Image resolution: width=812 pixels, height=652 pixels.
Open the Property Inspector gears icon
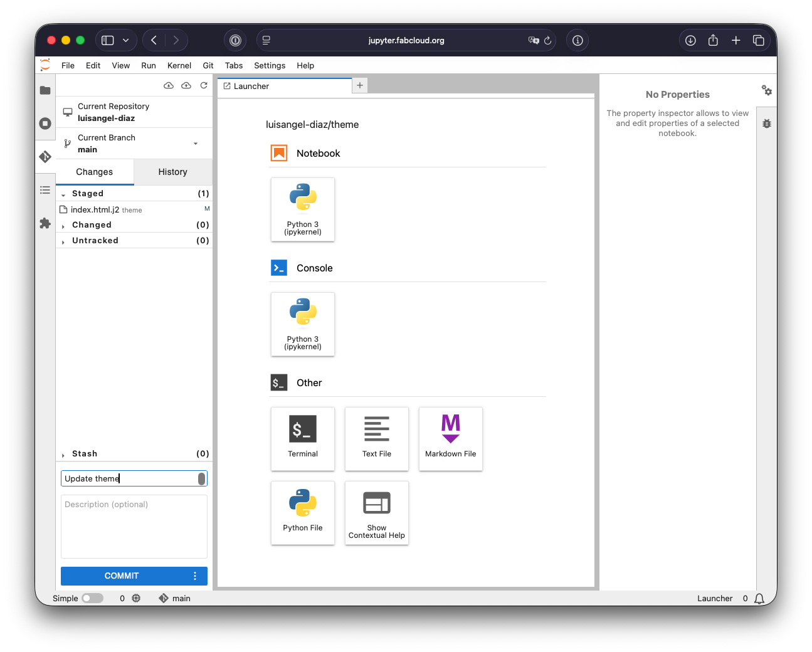(766, 90)
